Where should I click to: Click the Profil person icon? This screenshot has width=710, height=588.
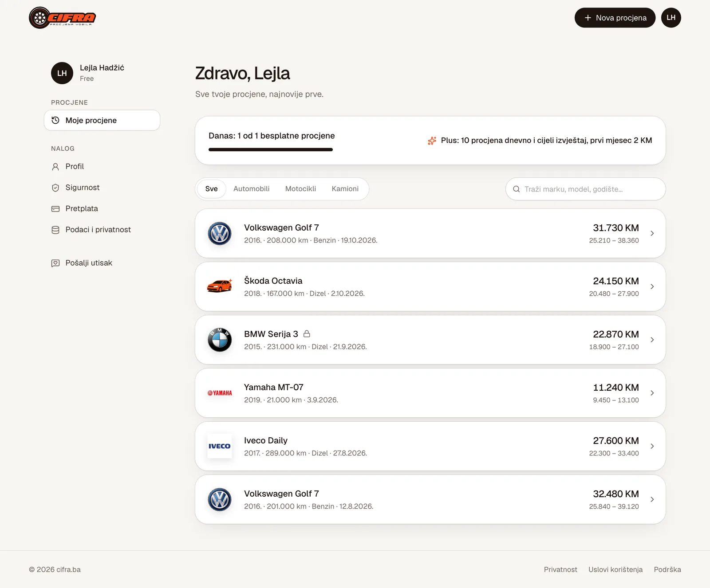55,167
